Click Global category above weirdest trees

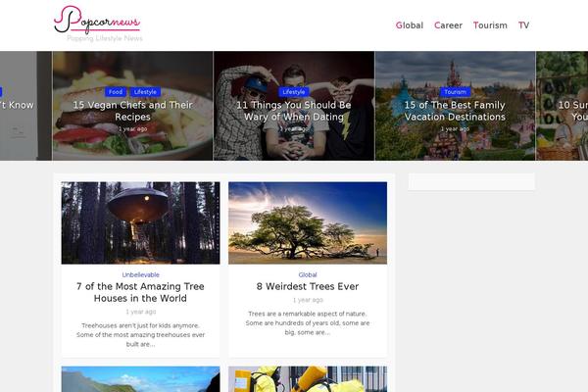[308, 275]
